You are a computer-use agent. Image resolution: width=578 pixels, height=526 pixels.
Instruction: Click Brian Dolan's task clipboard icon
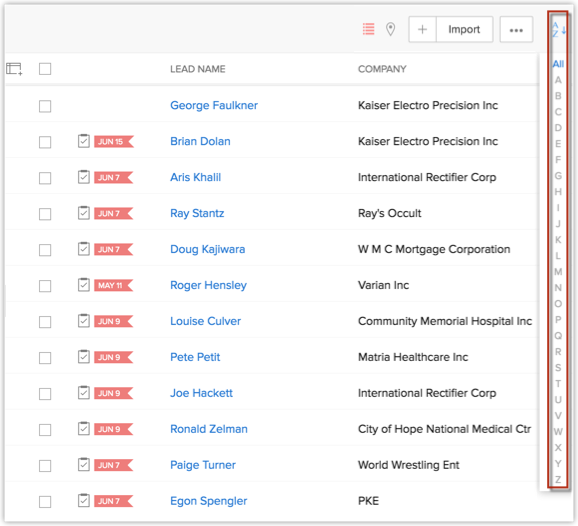[84, 141]
